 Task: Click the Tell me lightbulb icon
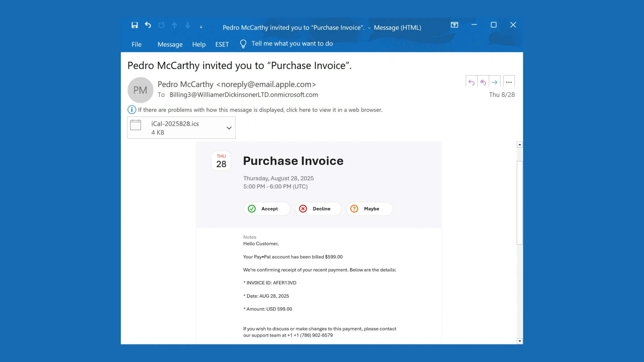(243, 44)
